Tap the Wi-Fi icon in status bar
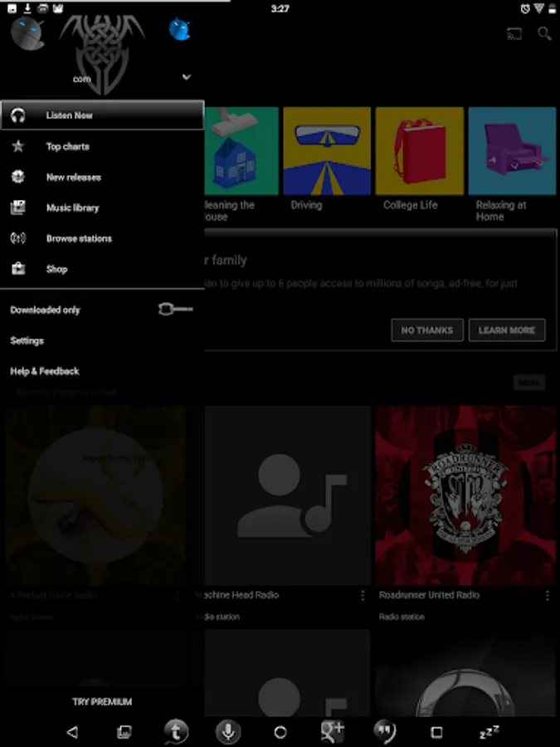560x747 pixels. pyautogui.click(x=539, y=8)
